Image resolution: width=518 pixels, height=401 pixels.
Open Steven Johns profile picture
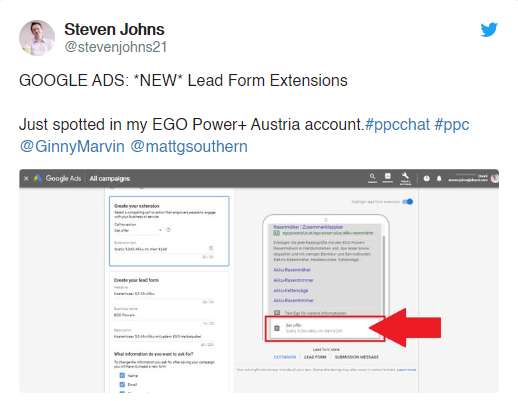pyautogui.click(x=37, y=38)
